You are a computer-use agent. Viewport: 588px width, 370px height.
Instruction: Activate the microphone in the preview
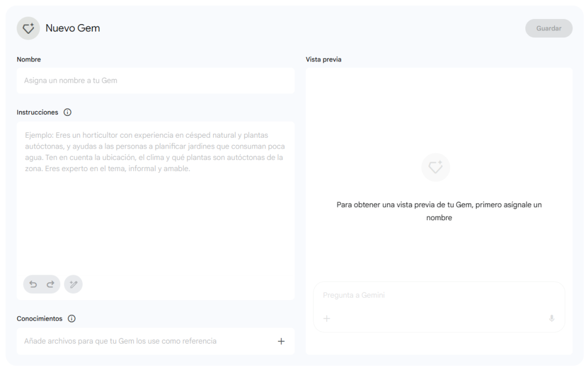pyautogui.click(x=552, y=318)
